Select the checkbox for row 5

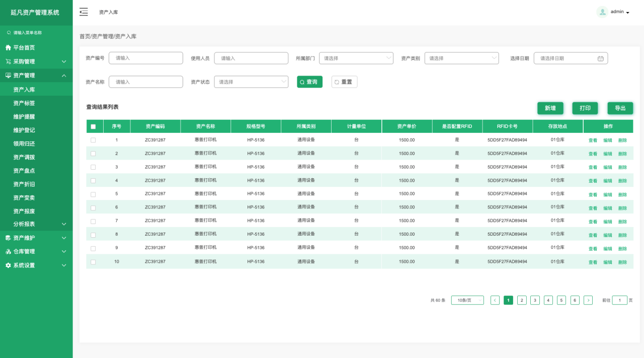point(93,194)
